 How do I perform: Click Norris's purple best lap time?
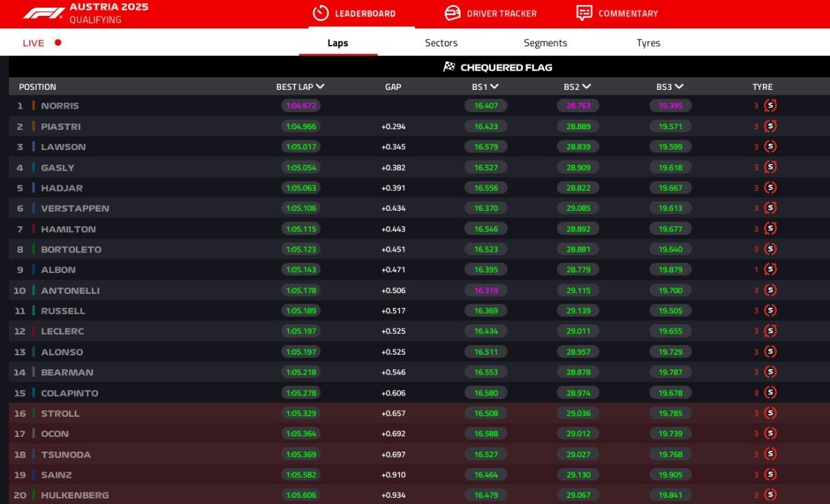[x=301, y=106]
